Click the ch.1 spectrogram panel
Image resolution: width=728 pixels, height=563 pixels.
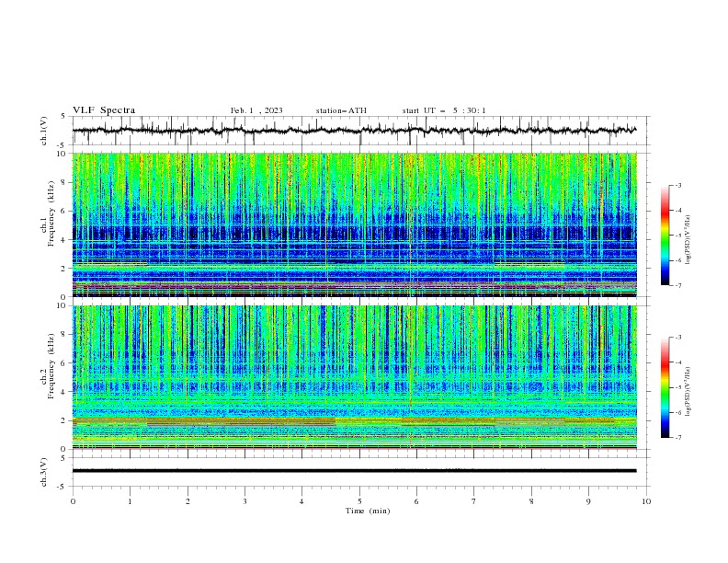(x=354, y=224)
